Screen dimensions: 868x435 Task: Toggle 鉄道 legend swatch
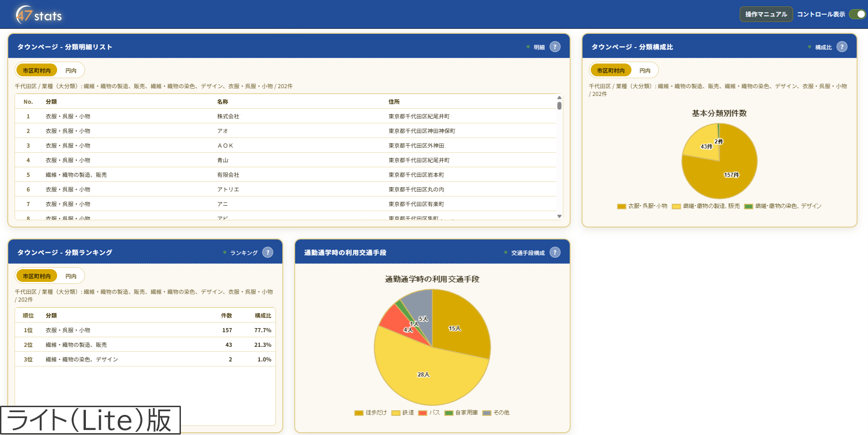click(x=396, y=413)
